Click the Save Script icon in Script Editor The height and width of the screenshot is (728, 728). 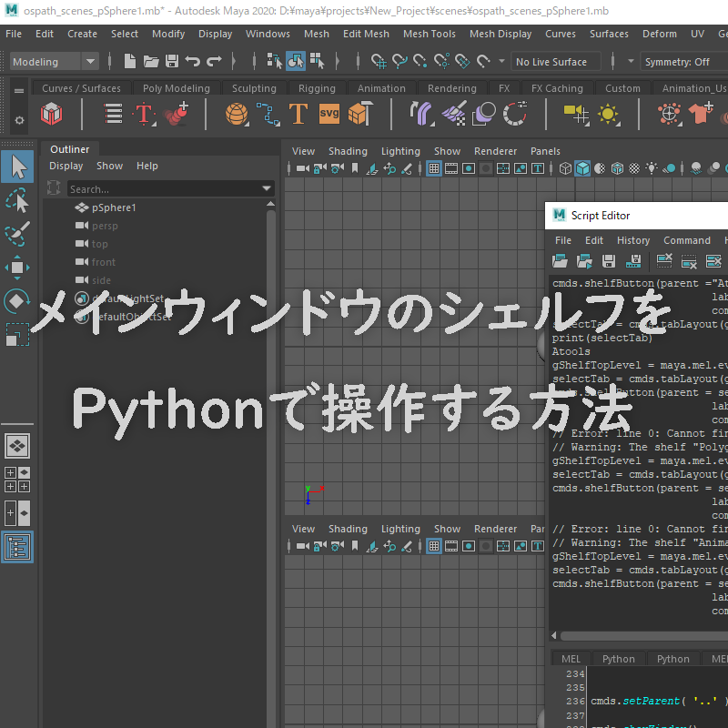point(608,260)
